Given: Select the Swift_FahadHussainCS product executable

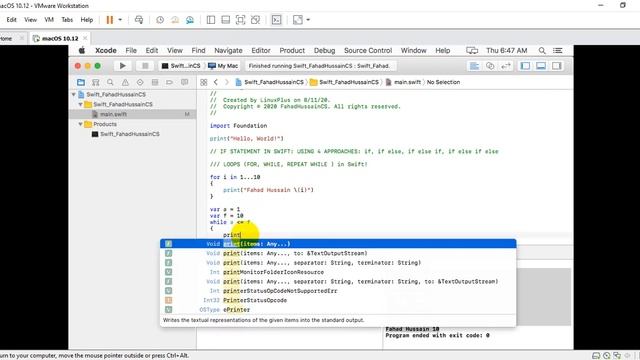Looking at the screenshot, I should pos(132,134).
